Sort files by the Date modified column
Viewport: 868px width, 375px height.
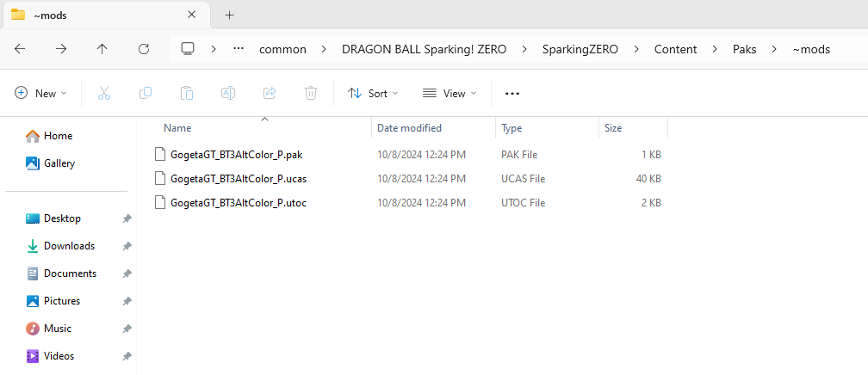[409, 128]
